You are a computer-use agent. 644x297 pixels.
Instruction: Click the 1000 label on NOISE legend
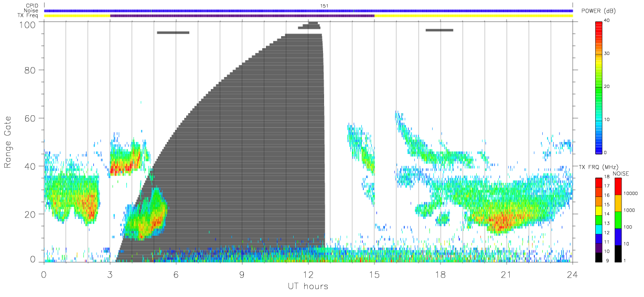coord(630,210)
